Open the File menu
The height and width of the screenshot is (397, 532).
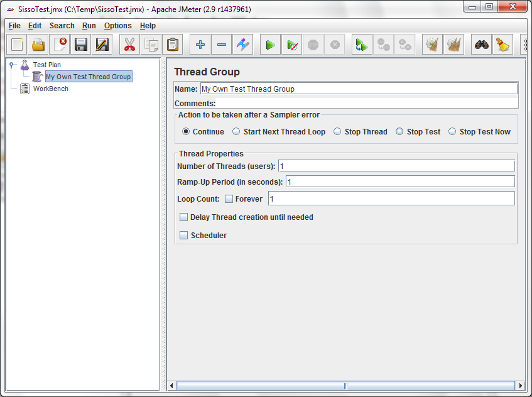pos(14,26)
